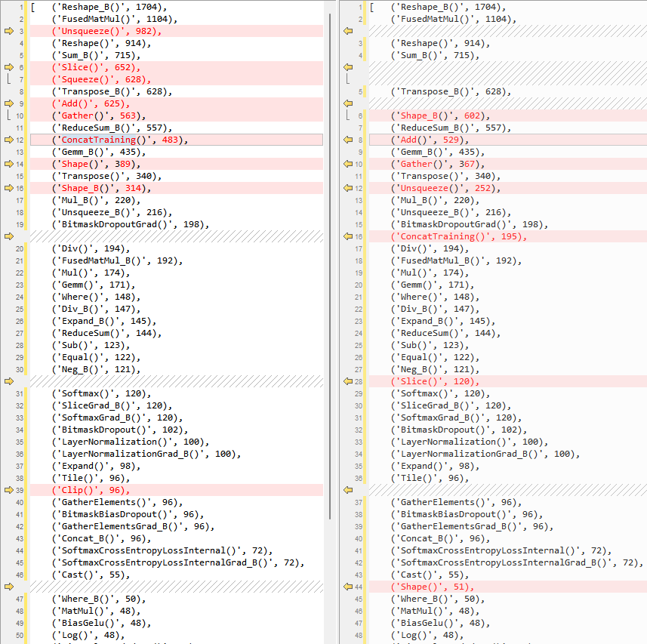647x644 pixels.
Task: Click the arrow marker beside right line 16
Action: point(348,236)
